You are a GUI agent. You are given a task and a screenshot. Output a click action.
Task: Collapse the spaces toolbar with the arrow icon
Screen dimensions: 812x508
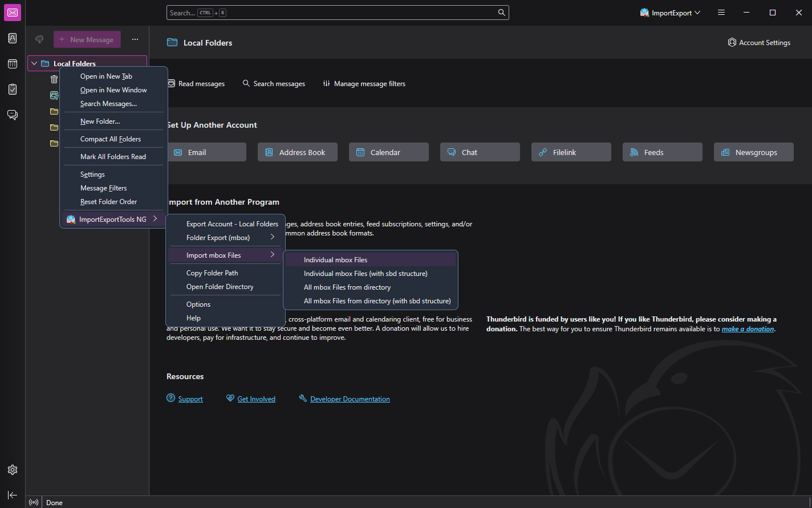(13, 495)
